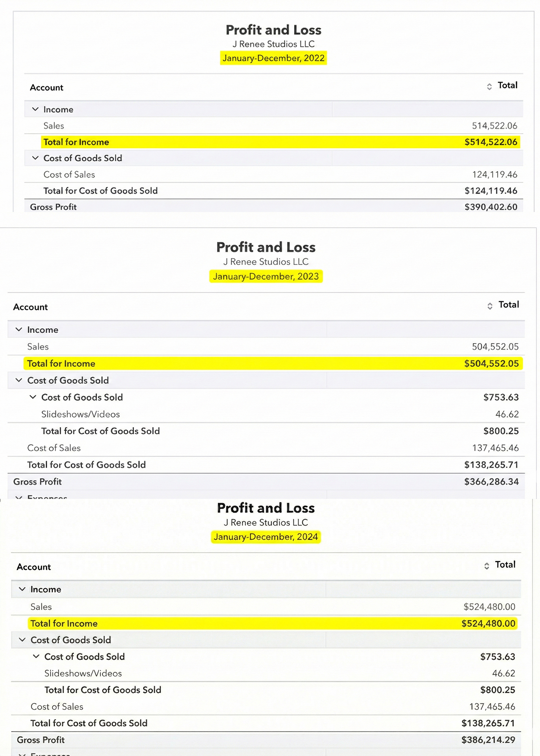Click the sort arrows beside Total in the 2023 report
Screen dimensions: 540x756
(x=490, y=306)
